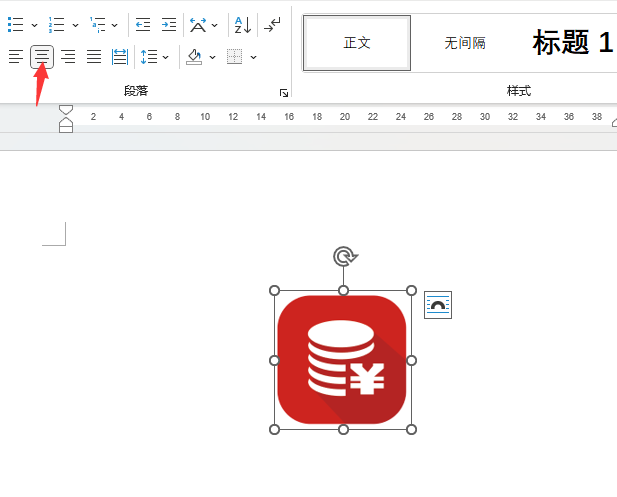Expand Asian layout dropdown arrow
617x497 pixels.
(x=214, y=25)
